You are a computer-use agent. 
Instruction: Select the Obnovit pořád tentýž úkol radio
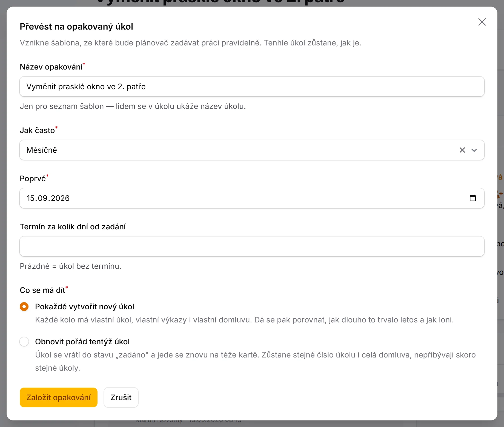(x=24, y=342)
